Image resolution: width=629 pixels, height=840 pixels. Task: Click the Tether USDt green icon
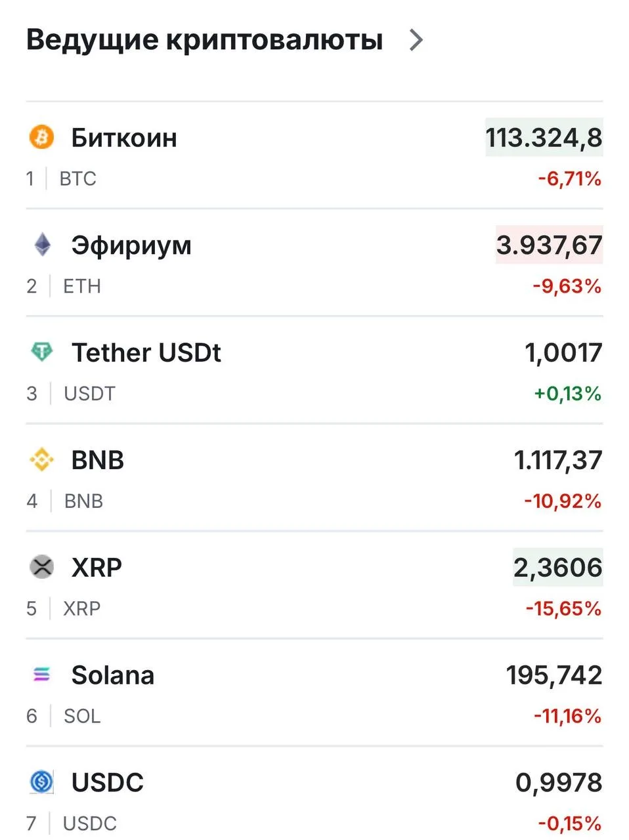tap(42, 352)
